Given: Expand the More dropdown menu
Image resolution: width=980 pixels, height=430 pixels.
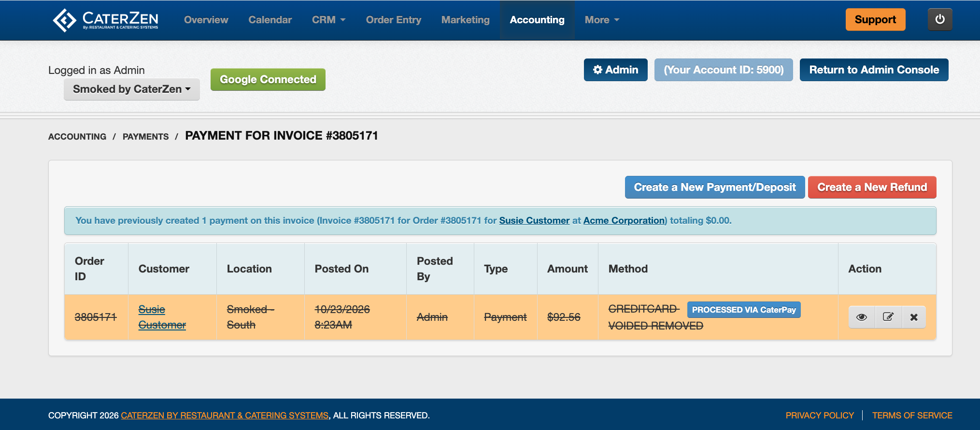Looking at the screenshot, I should (602, 20).
